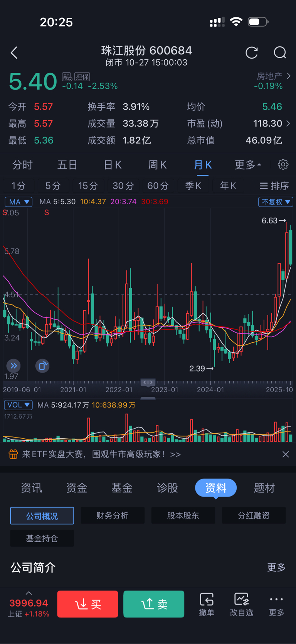This screenshot has height=644, width=296.
Task: Open the 资金 tab
Action: coord(76,488)
